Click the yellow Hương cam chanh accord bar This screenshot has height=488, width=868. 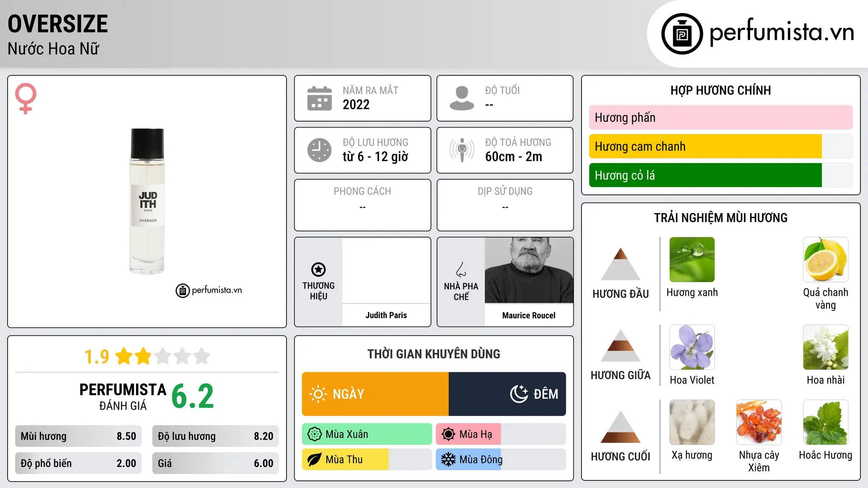click(705, 147)
